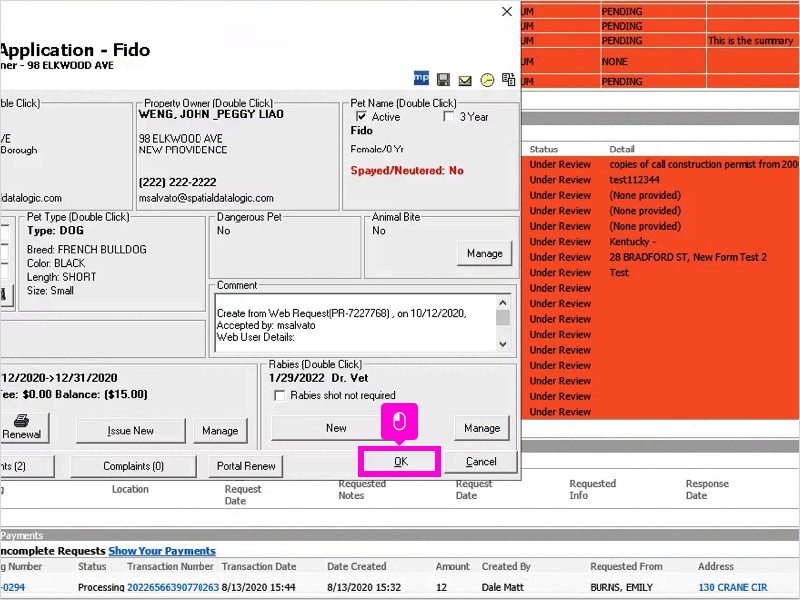Toggle the Active checkbox for the pet

(361, 116)
